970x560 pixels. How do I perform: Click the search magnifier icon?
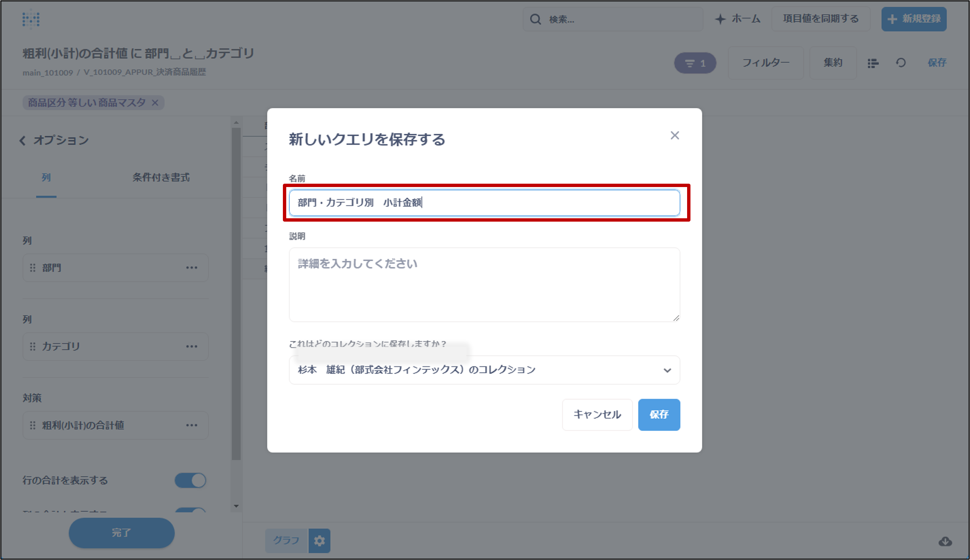coord(535,19)
